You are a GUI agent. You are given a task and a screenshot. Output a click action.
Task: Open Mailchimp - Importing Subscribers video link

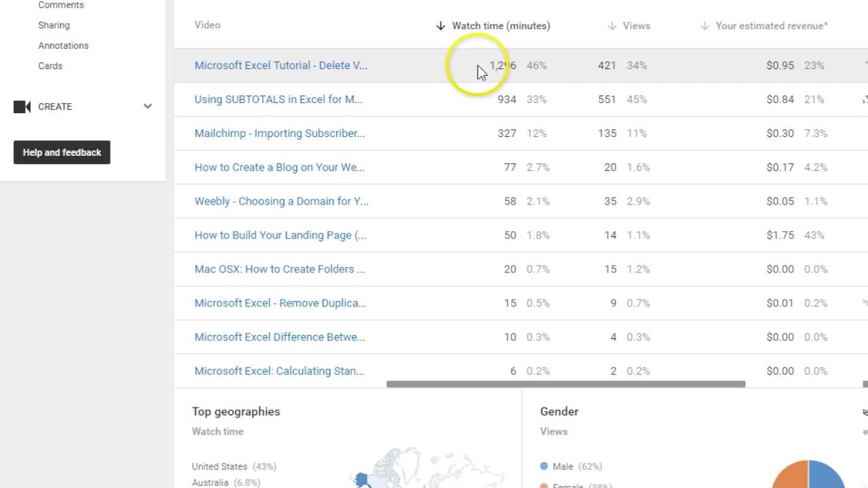279,134
